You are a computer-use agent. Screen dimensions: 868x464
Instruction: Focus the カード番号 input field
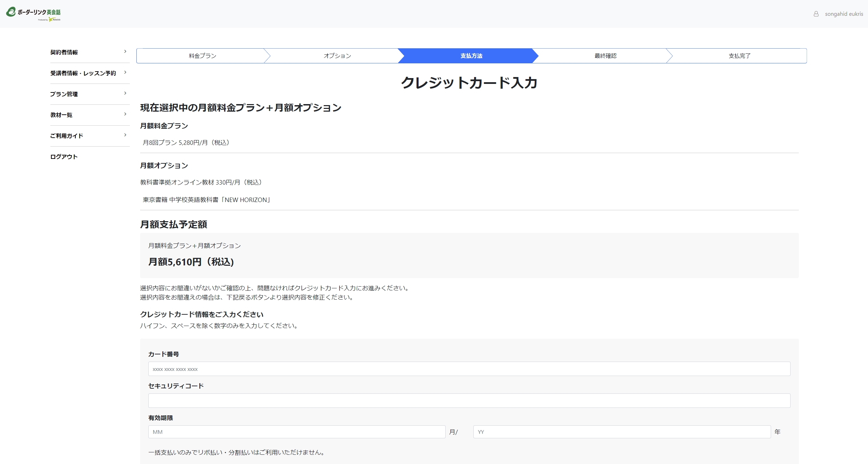tap(469, 369)
